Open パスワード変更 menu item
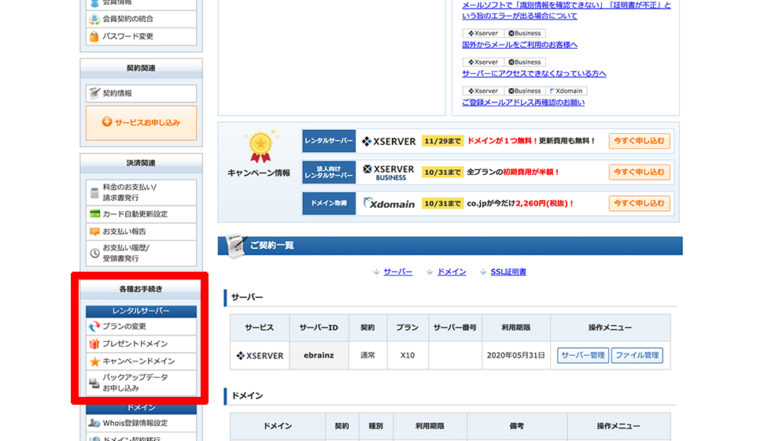Screen dimensions: 768x441 click(x=141, y=36)
